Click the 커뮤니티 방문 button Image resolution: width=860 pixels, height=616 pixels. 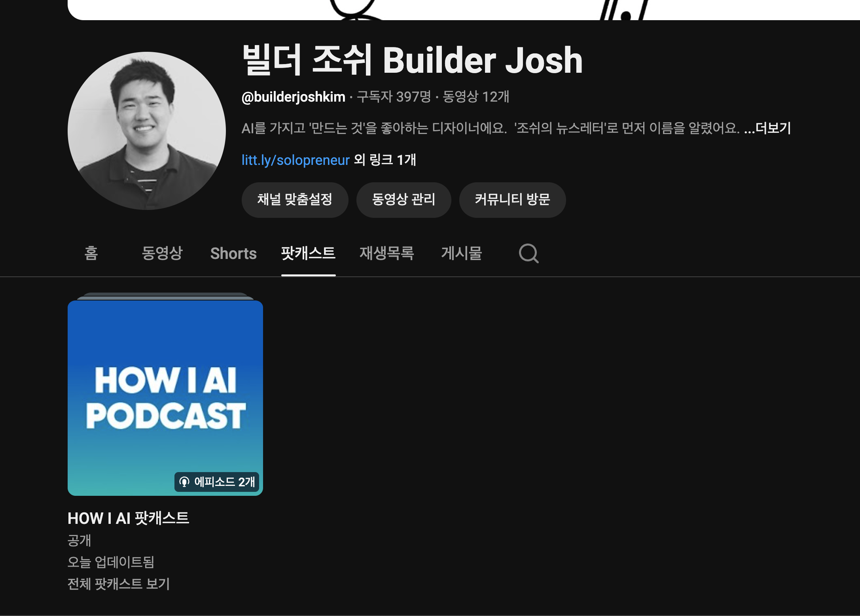pos(512,200)
